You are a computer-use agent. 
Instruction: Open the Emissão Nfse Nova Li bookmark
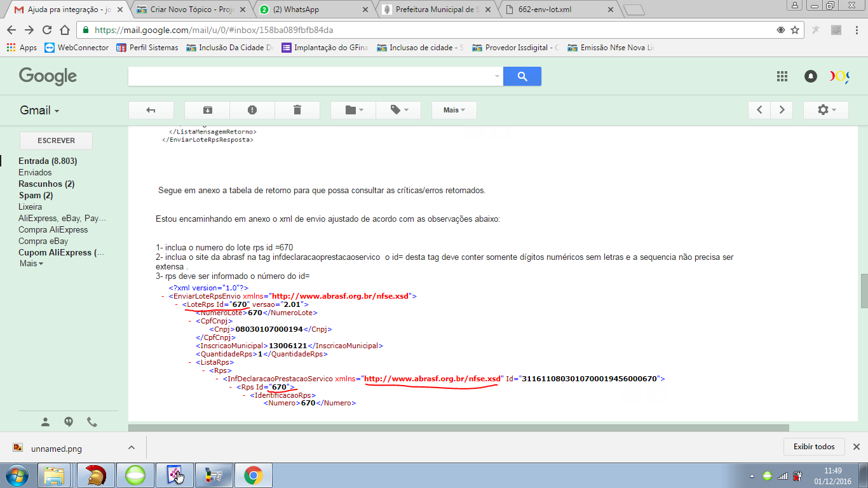(x=612, y=48)
